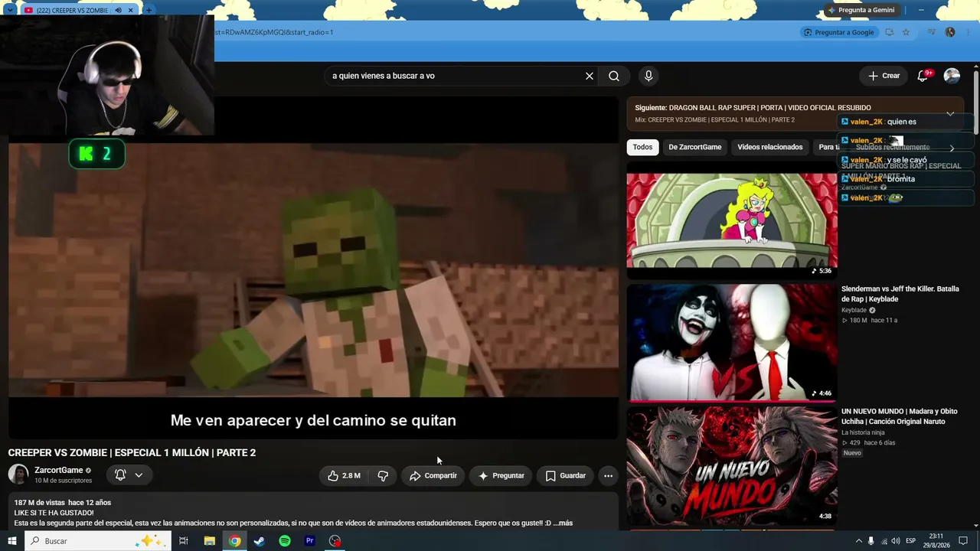Dislike the Creeper vs Zombie video
The height and width of the screenshot is (551, 980).
(x=383, y=475)
